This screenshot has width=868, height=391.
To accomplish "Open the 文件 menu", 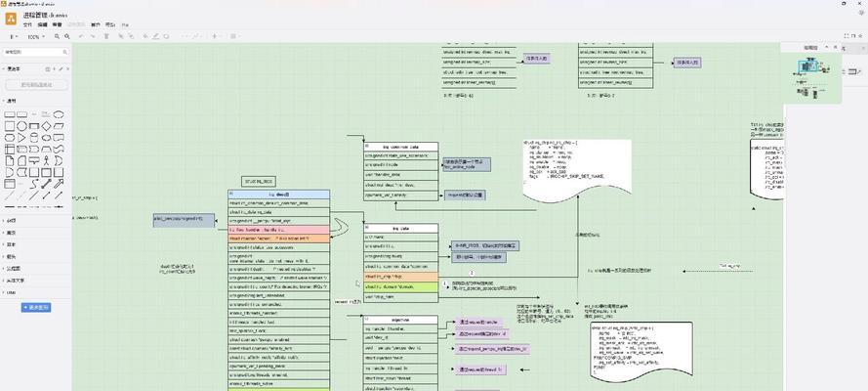I will coord(27,24).
